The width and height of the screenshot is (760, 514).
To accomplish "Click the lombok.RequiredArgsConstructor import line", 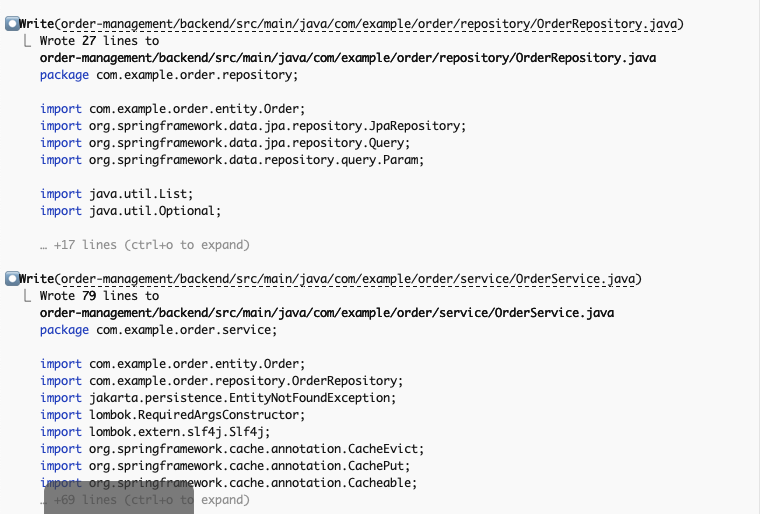I will pos(172,415).
